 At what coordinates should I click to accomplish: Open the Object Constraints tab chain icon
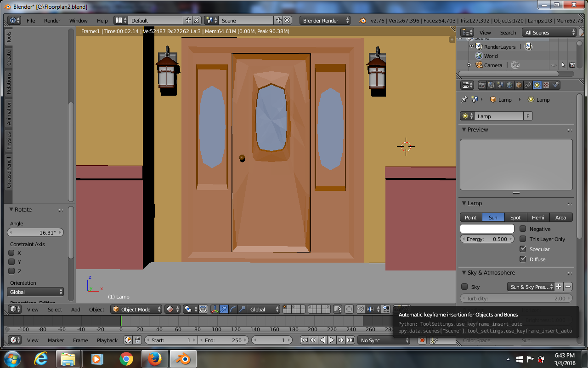coord(528,85)
